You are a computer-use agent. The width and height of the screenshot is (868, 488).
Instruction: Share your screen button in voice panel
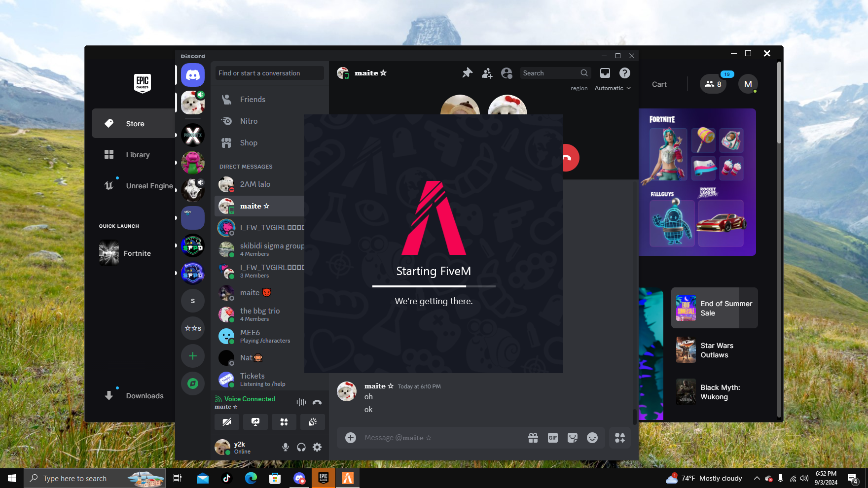point(255,422)
